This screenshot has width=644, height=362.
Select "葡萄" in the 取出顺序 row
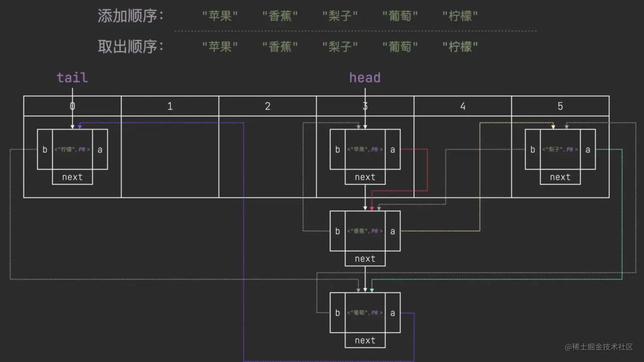point(400,47)
